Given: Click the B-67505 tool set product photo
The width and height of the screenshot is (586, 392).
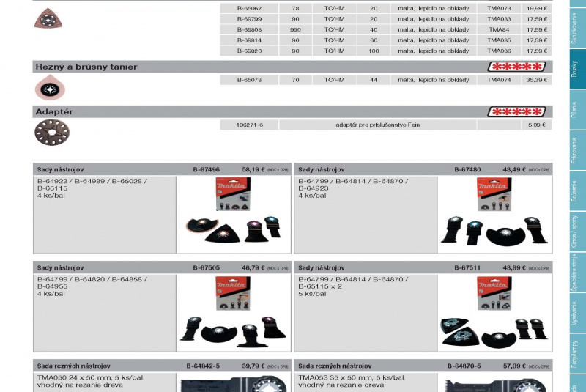Looking at the screenshot, I should (x=234, y=313).
